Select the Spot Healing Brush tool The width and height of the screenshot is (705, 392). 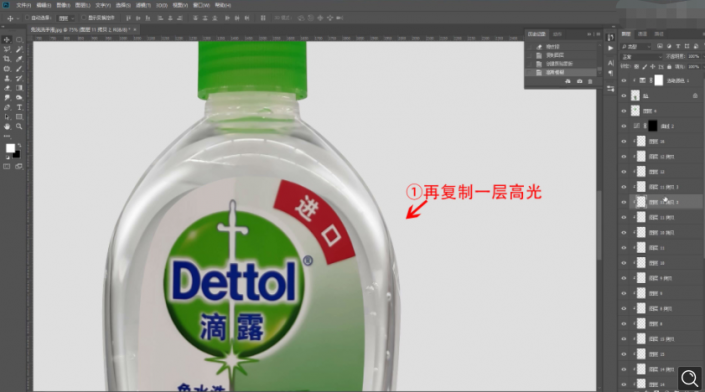point(7,69)
